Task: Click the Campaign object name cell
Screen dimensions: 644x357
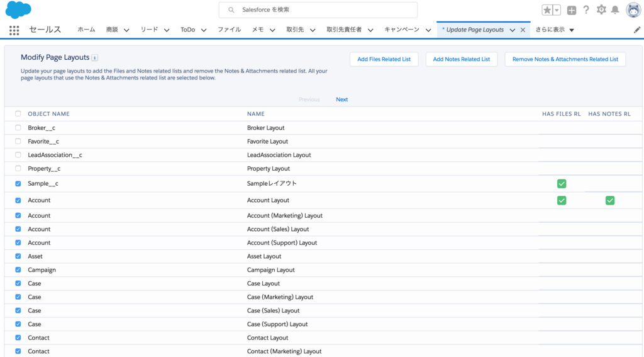Action: point(42,270)
